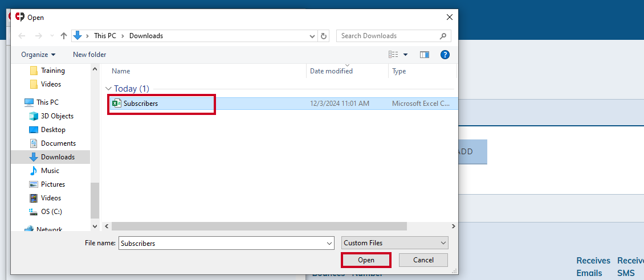Expand the File name dropdown arrow
This screenshot has height=280, width=644.
tap(330, 243)
